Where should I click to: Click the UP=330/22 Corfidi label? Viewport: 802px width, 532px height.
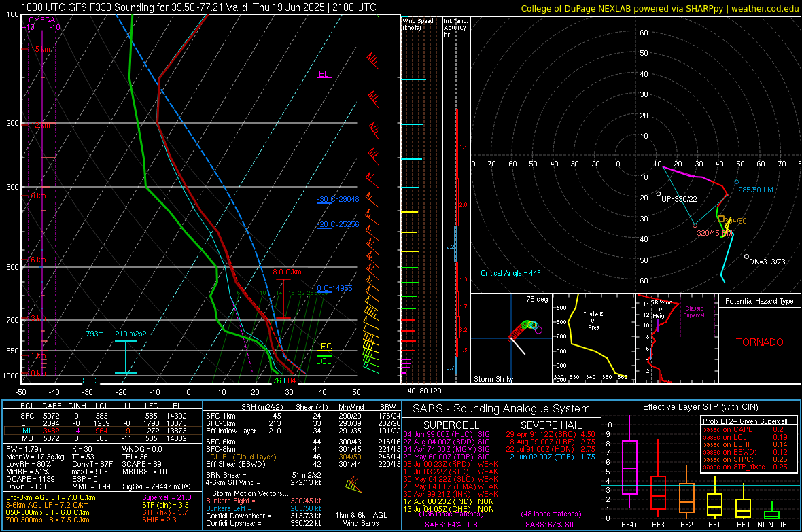pos(679,199)
